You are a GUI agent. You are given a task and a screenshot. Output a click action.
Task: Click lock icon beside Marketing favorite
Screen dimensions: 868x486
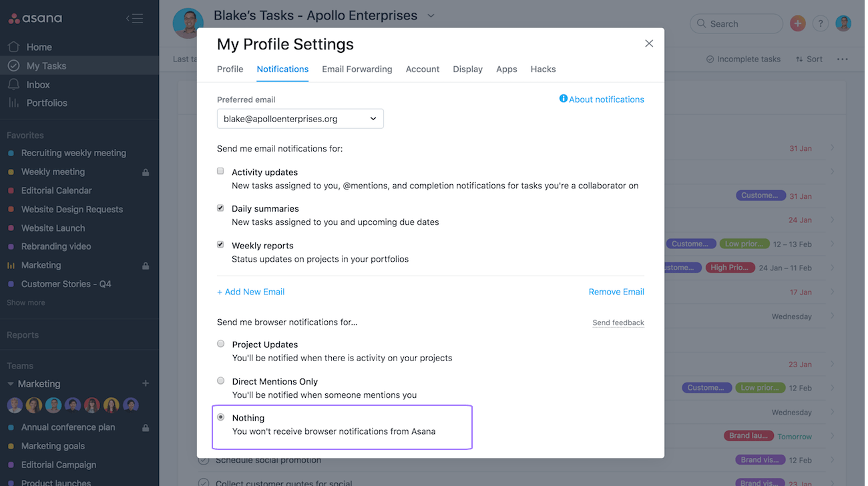(x=146, y=266)
